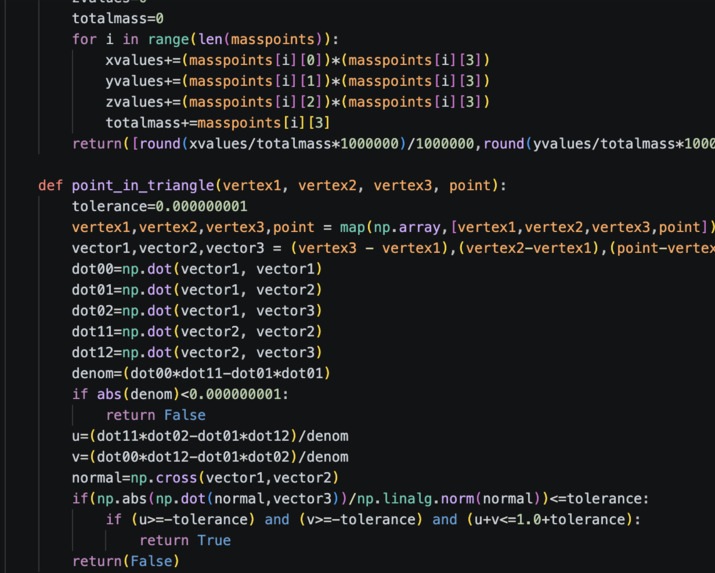Click the 'return False' line under abs check
Image resolution: width=715 pixels, height=573 pixels.
(x=155, y=415)
